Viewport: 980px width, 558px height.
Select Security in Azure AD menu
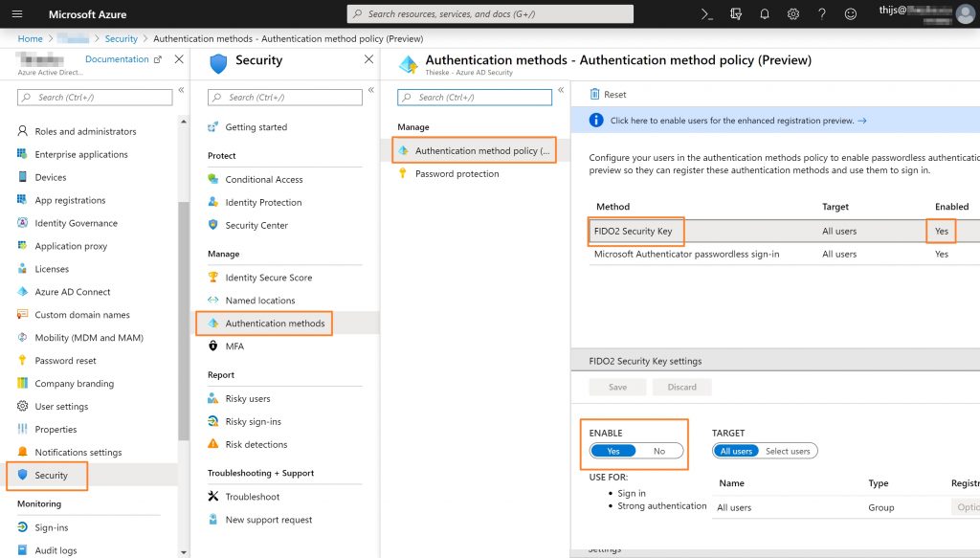[x=52, y=475]
